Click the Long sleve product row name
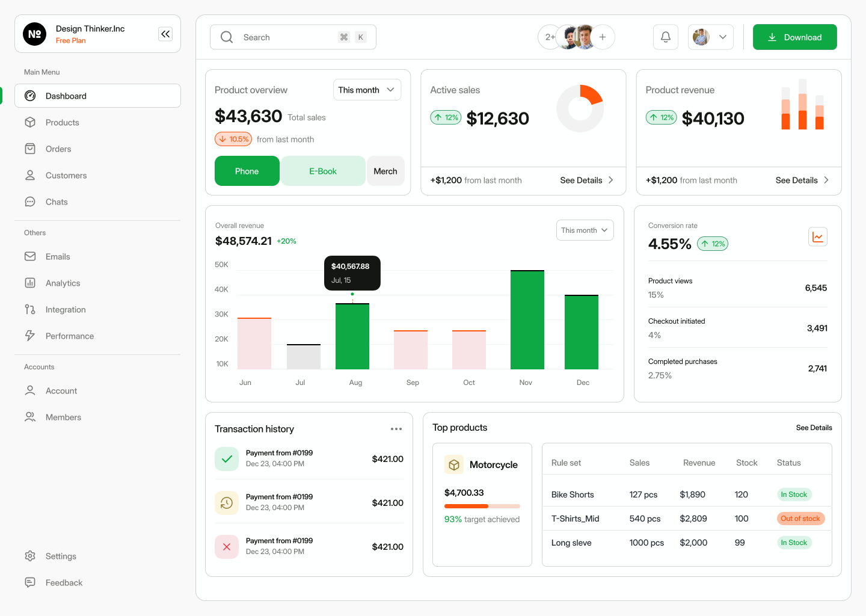 (x=571, y=543)
